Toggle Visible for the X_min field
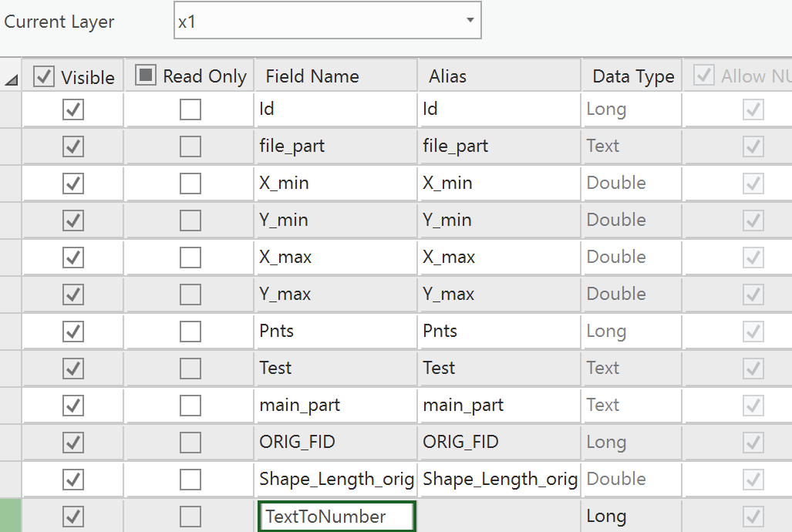The image size is (792, 532). (72, 183)
